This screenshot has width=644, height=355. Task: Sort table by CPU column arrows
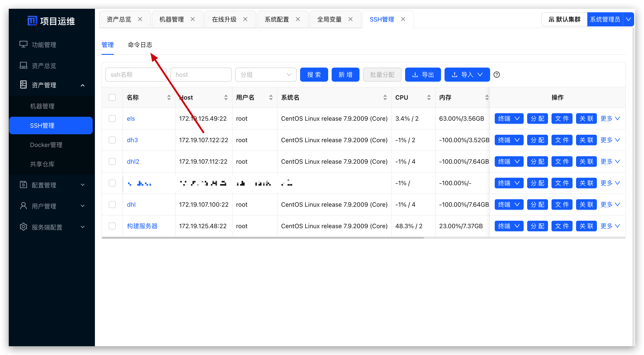pos(429,97)
